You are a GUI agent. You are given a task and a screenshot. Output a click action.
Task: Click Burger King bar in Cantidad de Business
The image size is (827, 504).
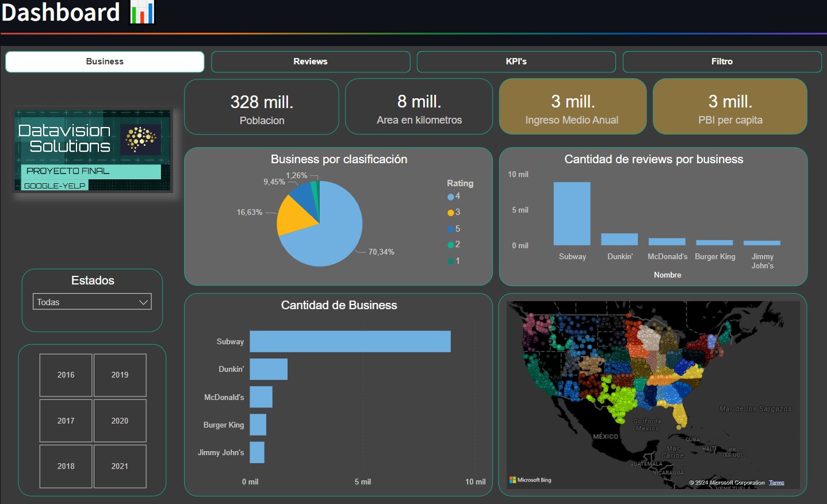258,425
